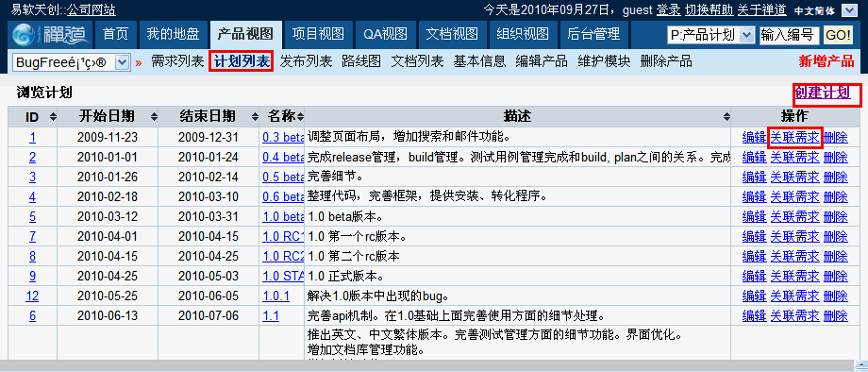Click 删除产品 submenu item
This screenshot has height=372, width=868.
pos(666,61)
